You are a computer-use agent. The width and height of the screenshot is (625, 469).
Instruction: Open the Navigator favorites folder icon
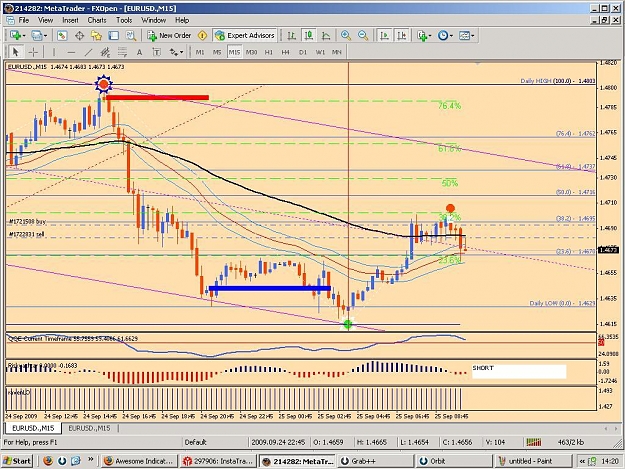point(96,35)
